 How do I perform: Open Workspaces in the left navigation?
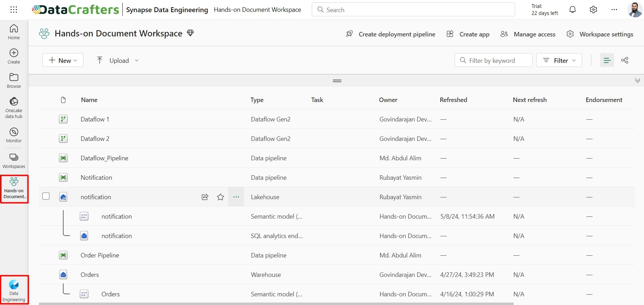point(14,161)
